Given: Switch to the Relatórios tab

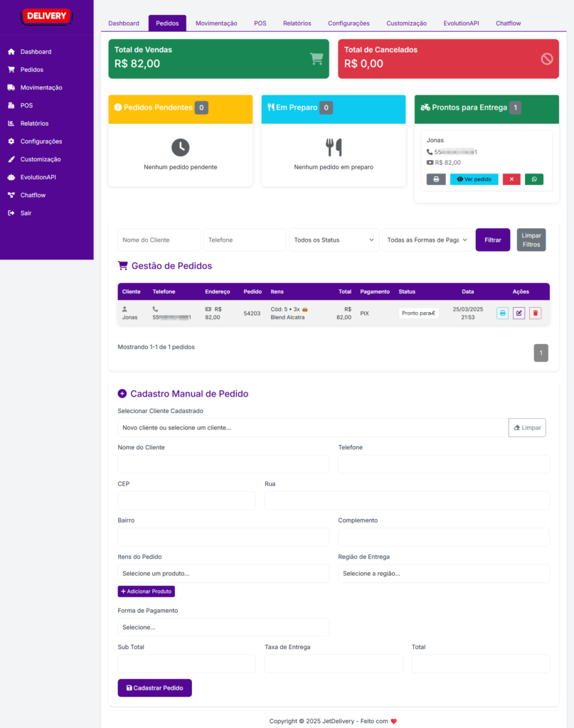Looking at the screenshot, I should [x=297, y=23].
